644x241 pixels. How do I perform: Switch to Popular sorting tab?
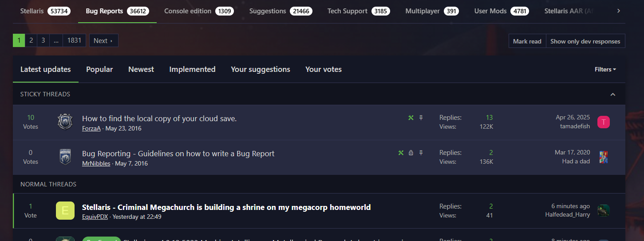99,69
